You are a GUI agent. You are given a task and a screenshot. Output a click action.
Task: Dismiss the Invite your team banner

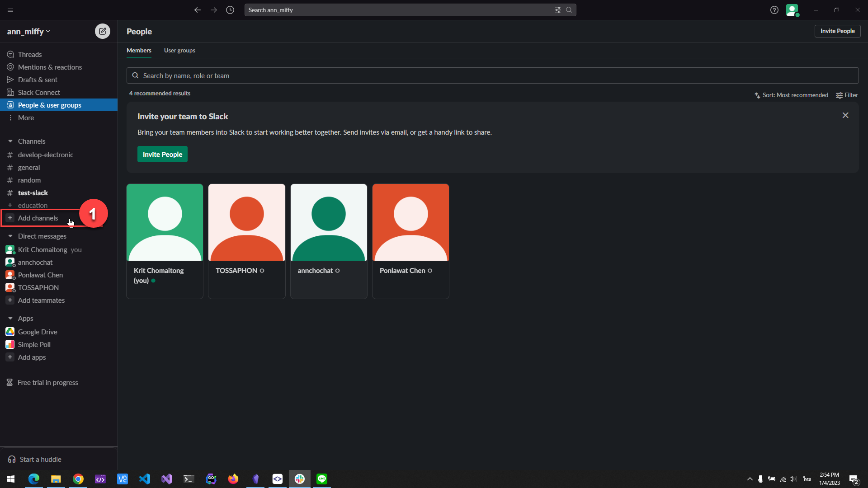[845, 115]
